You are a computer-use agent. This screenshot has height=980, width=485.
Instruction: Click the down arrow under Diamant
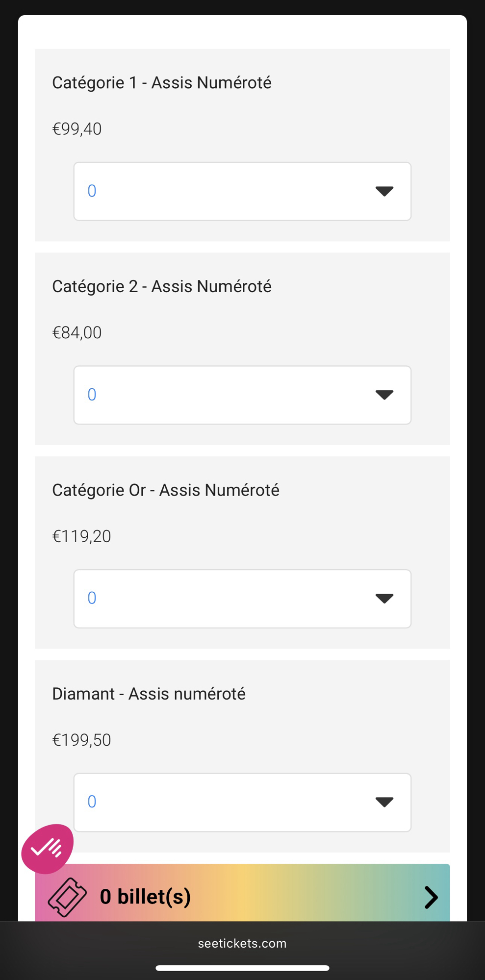(x=384, y=802)
